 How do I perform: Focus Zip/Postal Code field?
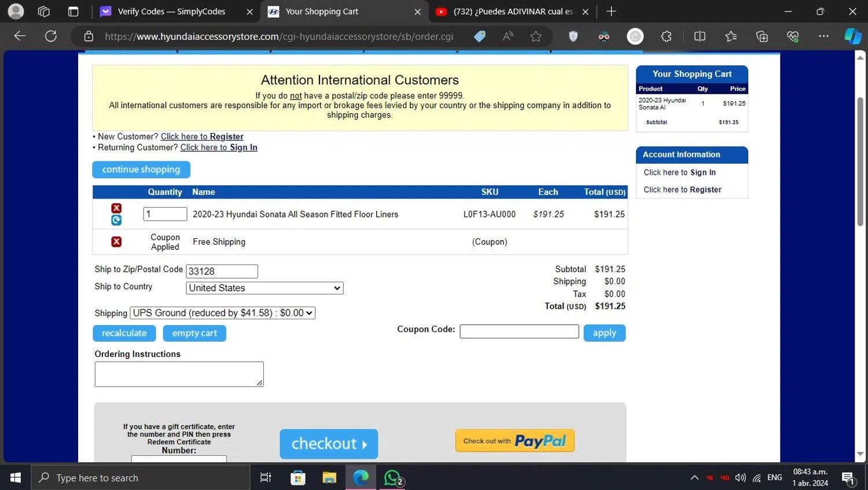[x=222, y=271]
